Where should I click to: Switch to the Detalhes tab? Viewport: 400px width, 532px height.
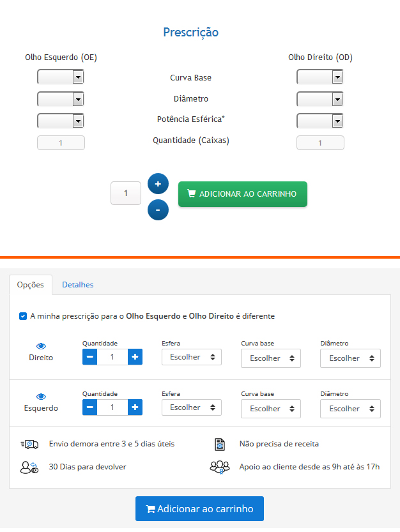click(78, 285)
